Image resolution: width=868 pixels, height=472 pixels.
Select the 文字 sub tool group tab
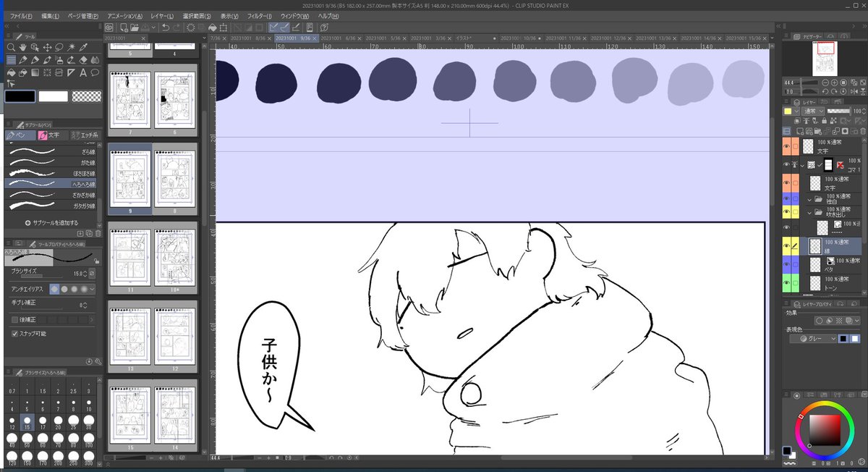52,135
